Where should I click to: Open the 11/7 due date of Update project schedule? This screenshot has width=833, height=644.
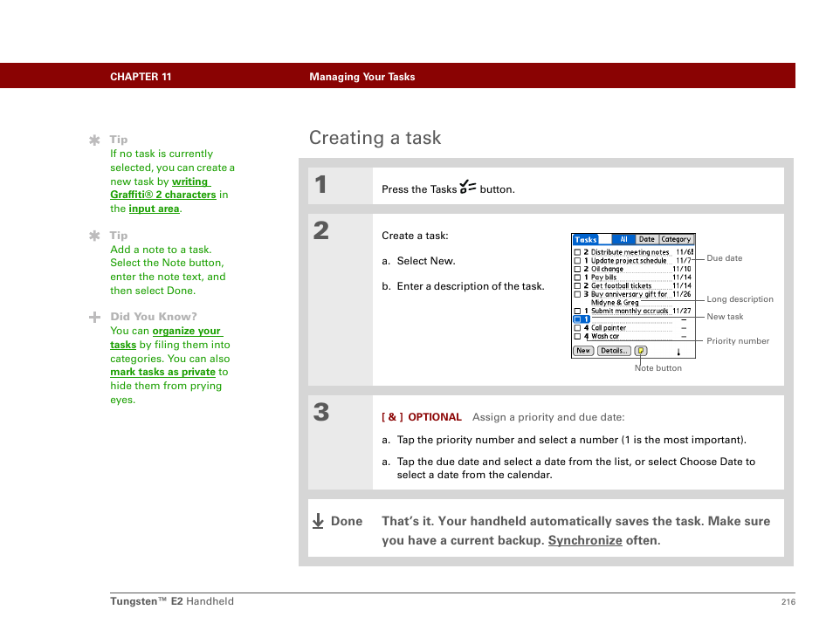tap(683, 261)
